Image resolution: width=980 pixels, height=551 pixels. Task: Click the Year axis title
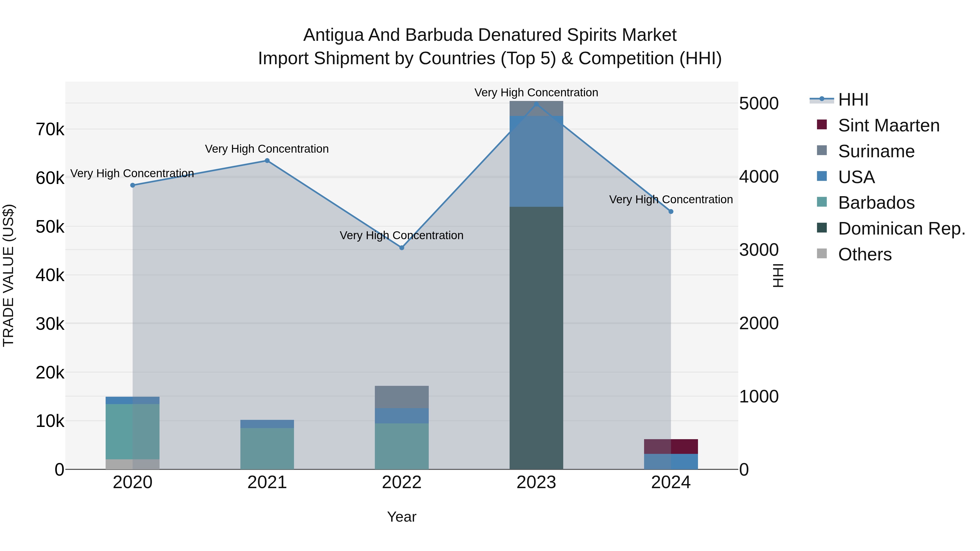pyautogui.click(x=402, y=517)
